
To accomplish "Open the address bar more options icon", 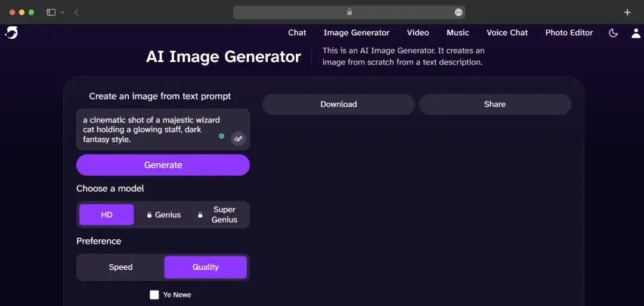I will point(459,13).
